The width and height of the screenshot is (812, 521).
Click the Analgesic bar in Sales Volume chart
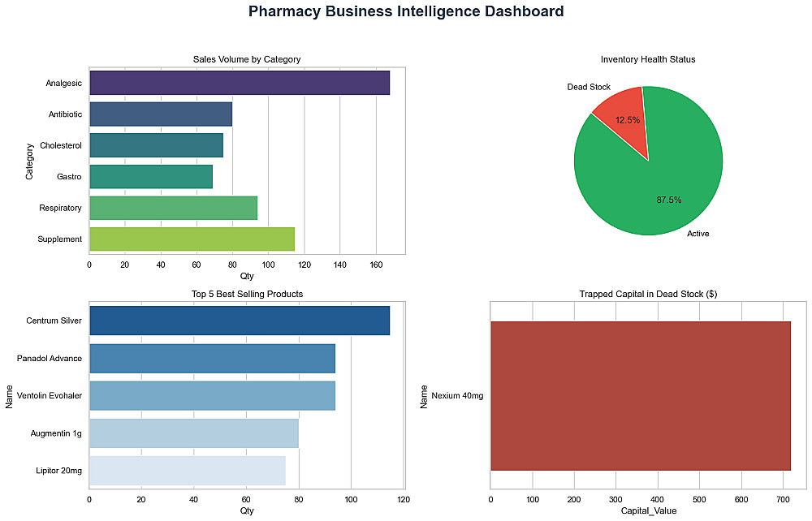(x=239, y=83)
